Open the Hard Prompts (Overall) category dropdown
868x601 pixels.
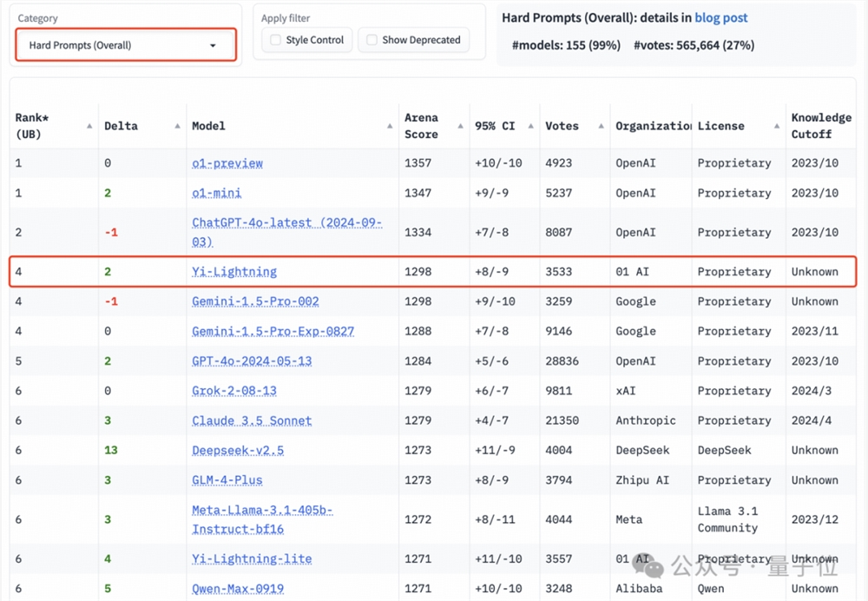[x=126, y=45]
